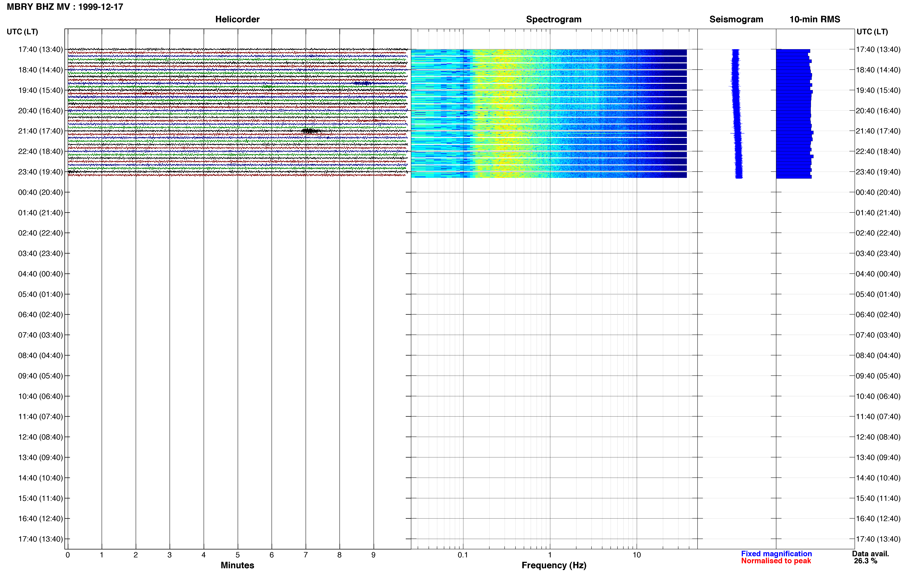Screen dimensions: 924x578
Task: Click left time label '14:40 (10:40)'
Action: 41,478
